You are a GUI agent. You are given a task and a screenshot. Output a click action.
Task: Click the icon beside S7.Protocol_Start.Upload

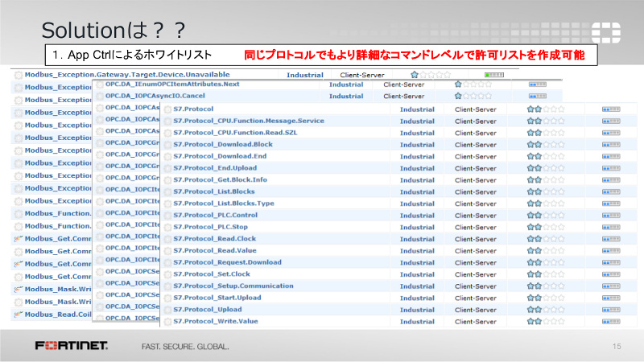[x=167, y=298]
